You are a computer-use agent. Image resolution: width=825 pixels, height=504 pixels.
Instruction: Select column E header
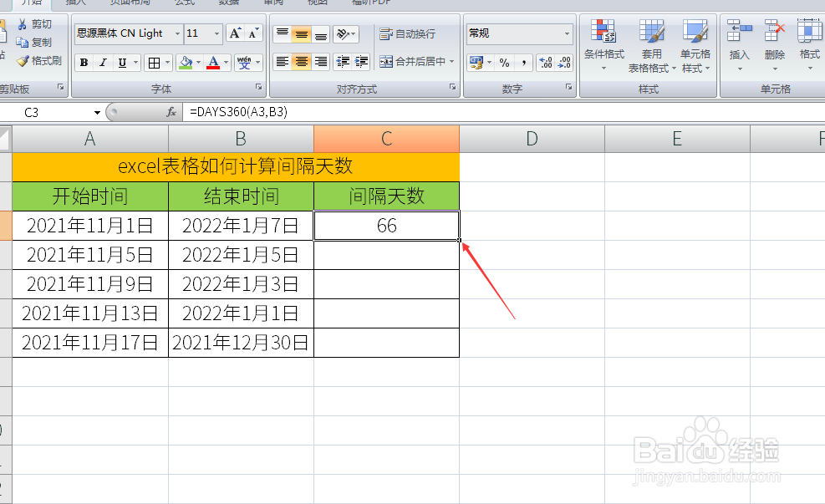click(x=677, y=139)
